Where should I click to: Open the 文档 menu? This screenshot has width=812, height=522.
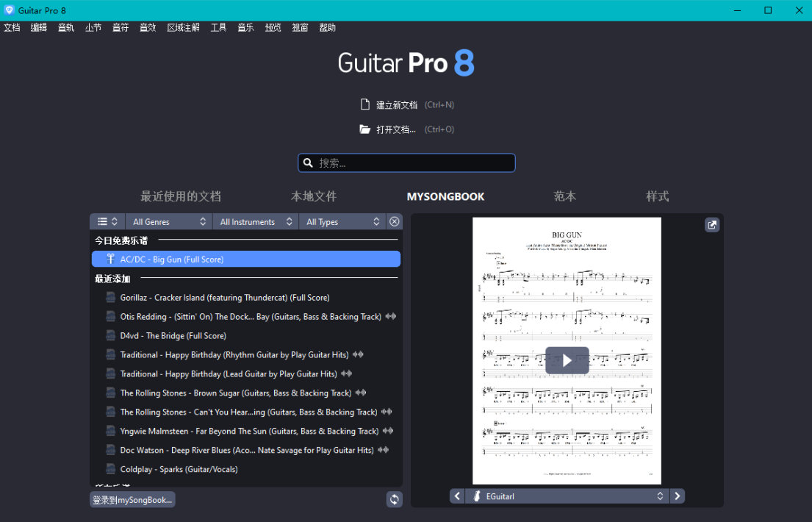click(x=12, y=27)
